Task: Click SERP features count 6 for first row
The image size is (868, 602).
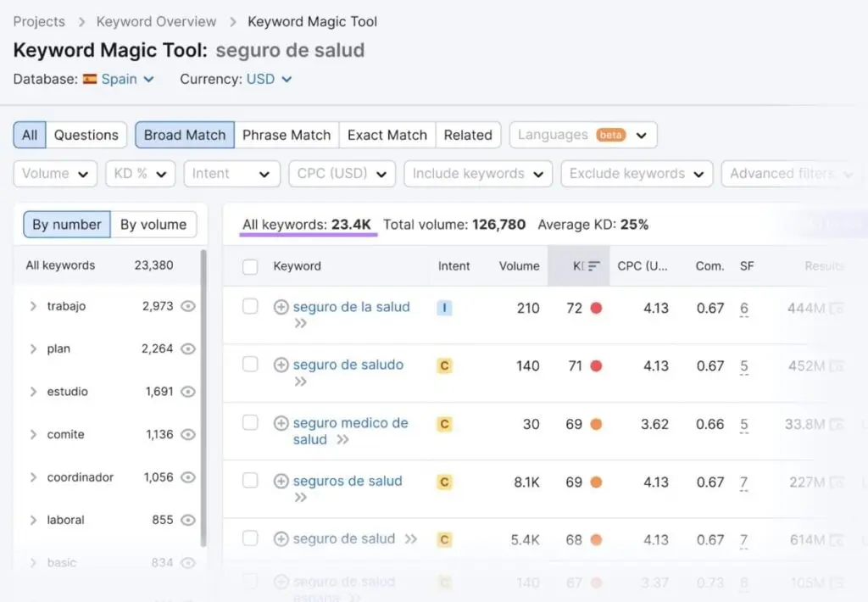Action: (744, 309)
